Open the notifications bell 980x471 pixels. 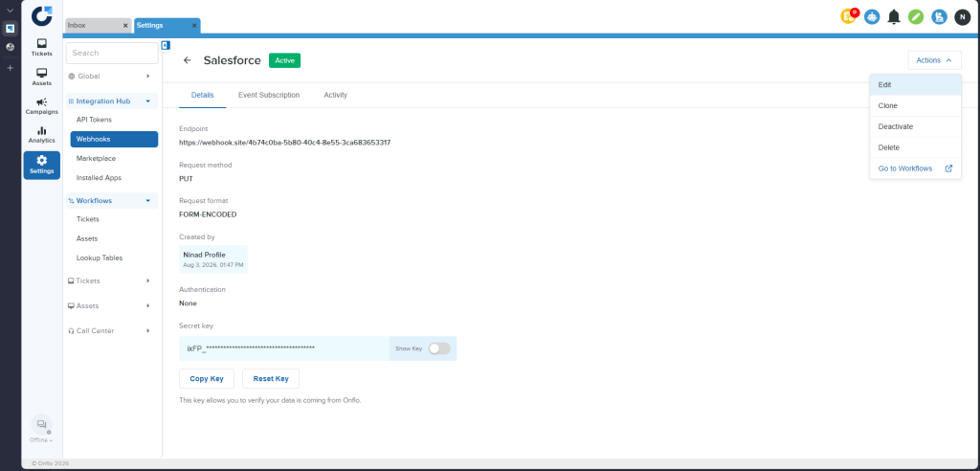coord(894,17)
